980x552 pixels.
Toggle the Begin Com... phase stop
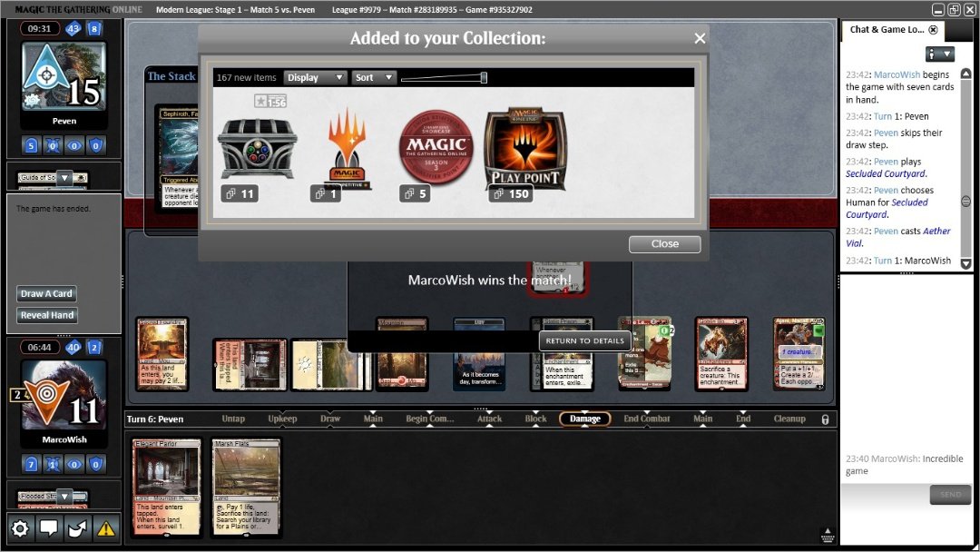point(430,419)
